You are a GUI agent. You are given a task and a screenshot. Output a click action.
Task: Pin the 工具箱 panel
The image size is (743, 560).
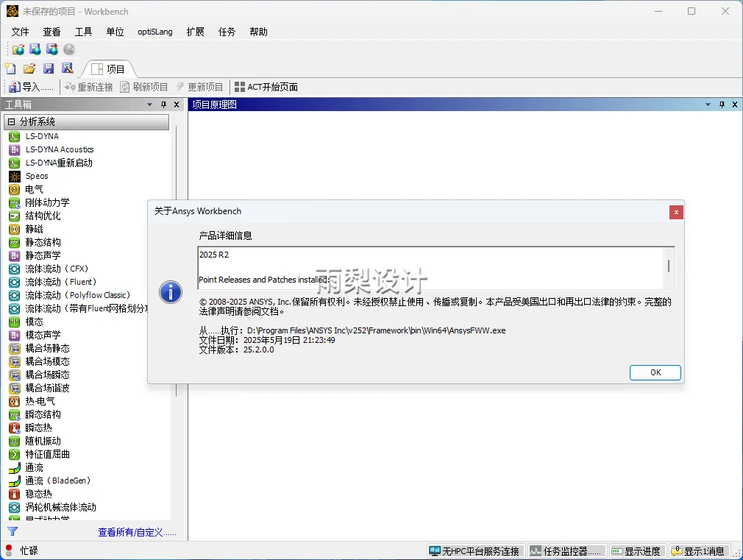(163, 104)
